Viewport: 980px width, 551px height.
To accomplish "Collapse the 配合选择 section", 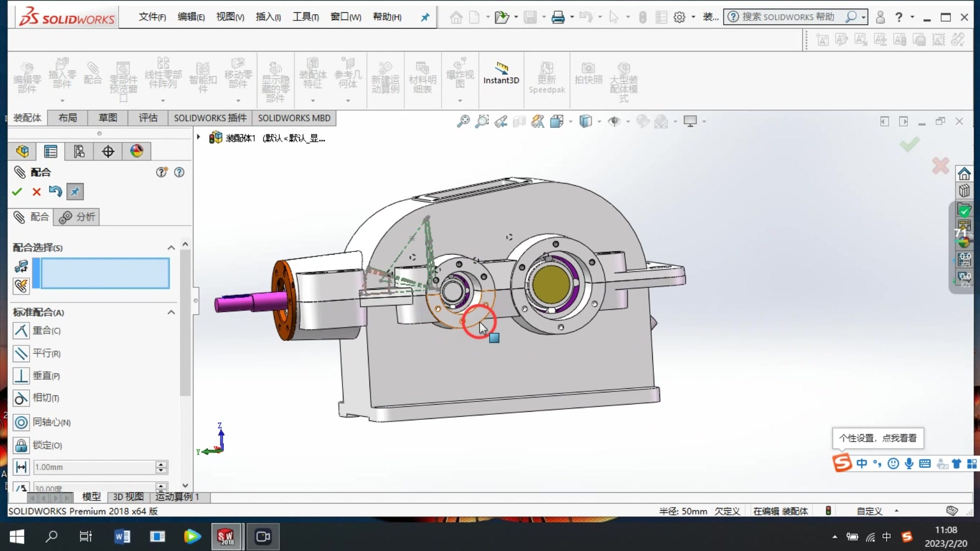I will 171,247.
